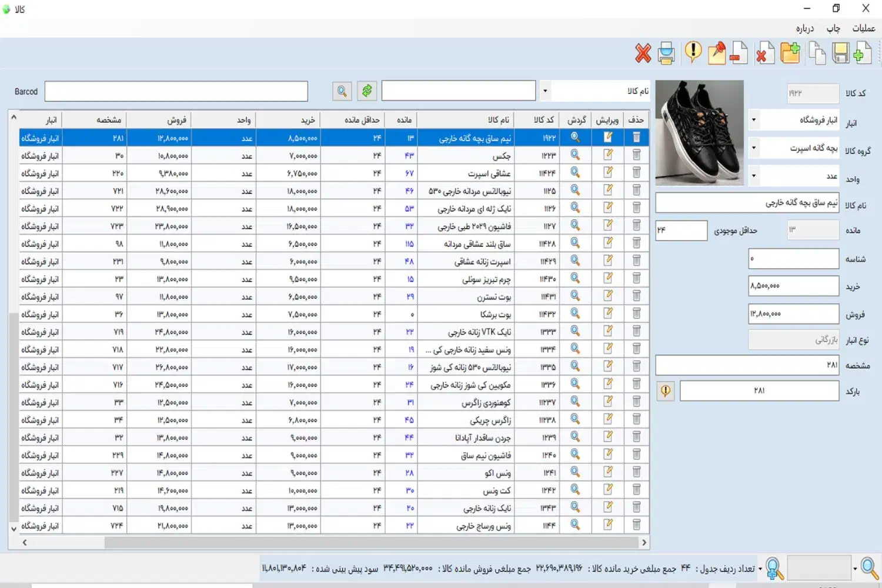Viewport: 882px width, 588px height.
Task: Click the فروش column header
Action: click(x=176, y=120)
